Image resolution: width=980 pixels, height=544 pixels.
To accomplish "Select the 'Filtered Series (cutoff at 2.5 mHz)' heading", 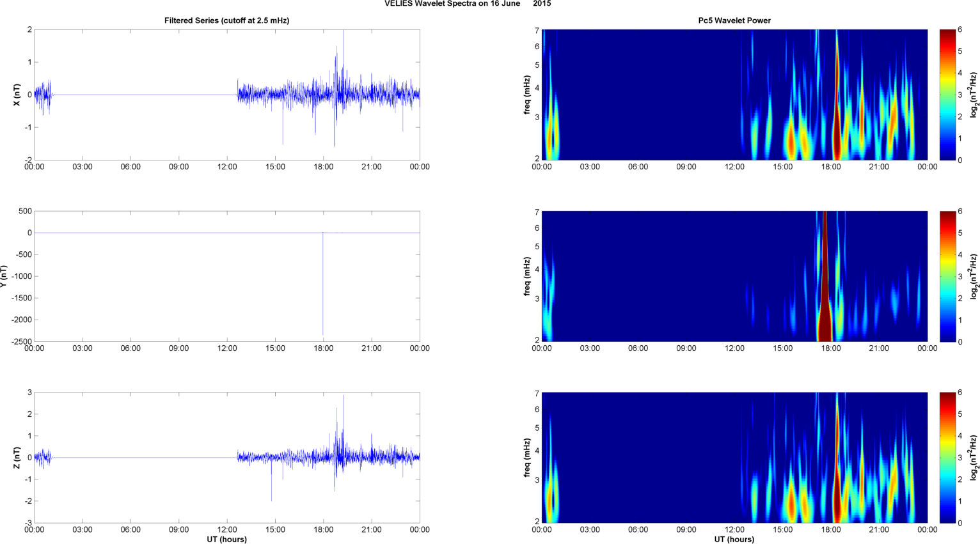I will (x=226, y=20).
